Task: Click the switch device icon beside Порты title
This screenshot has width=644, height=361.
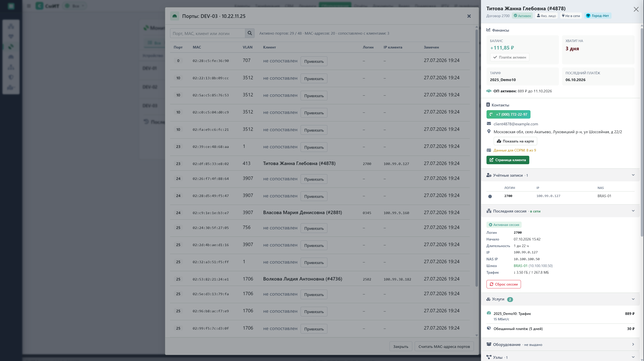Action: (x=174, y=16)
